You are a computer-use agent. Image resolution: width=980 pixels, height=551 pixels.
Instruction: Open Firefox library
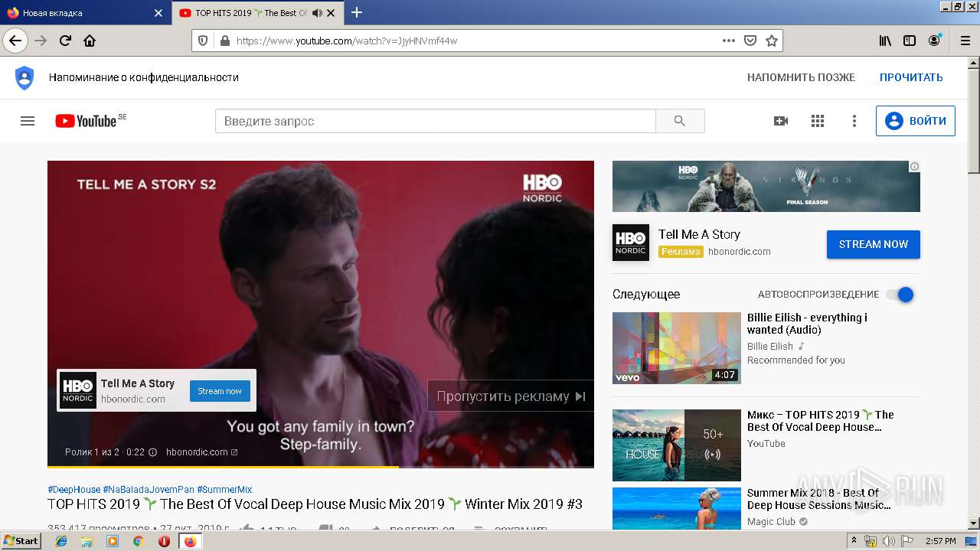click(x=885, y=41)
